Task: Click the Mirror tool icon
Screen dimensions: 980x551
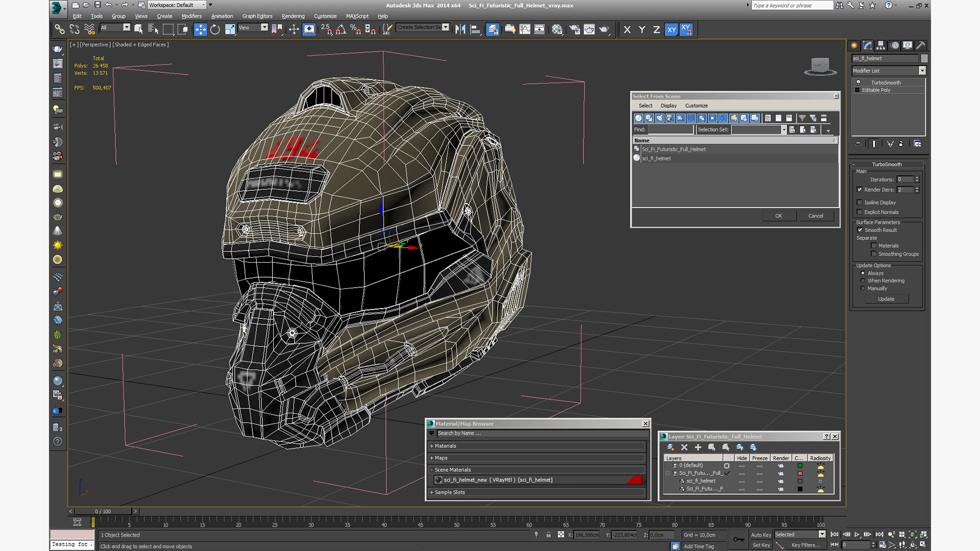Action: (x=460, y=30)
